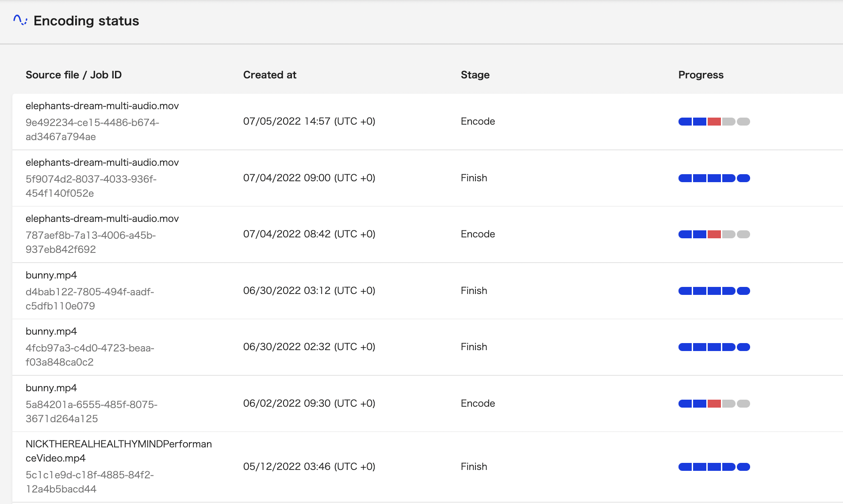Viewport: 843px width, 504px height.
Task: Click the full progress bar for 07/04/2022 09:00 job
Action: 714,178
